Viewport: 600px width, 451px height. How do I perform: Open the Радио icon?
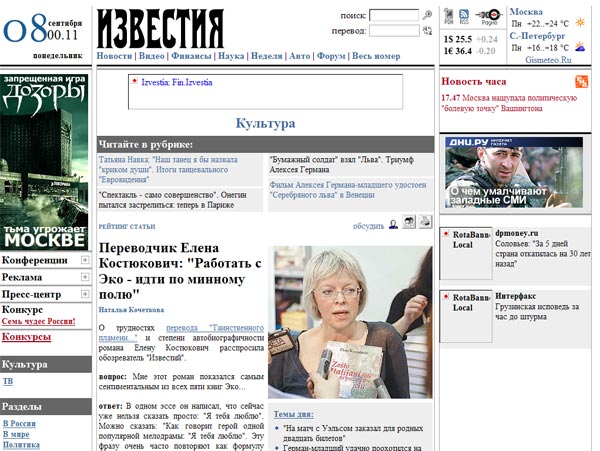[x=489, y=17]
